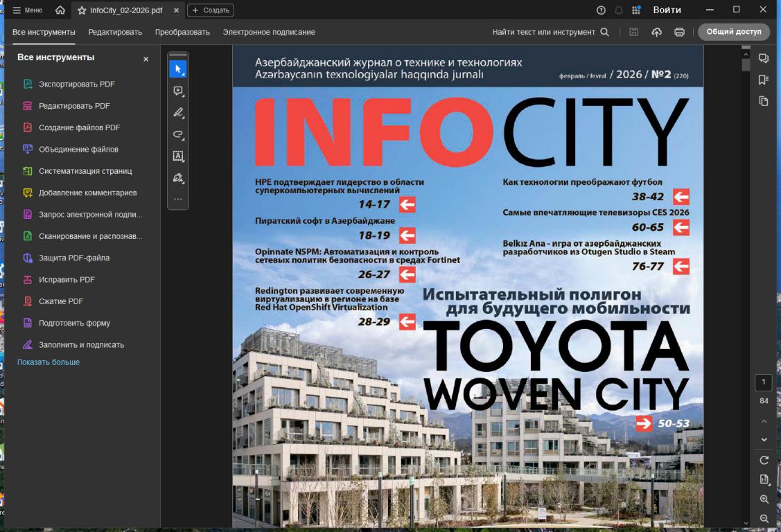Zoom in using the magnifier plus icon

coord(764,499)
